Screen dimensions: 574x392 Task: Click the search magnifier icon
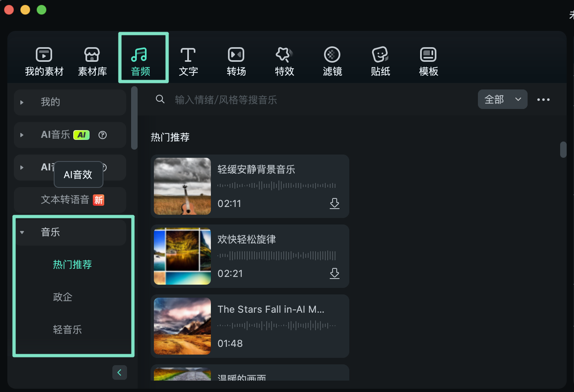pos(160,99)
